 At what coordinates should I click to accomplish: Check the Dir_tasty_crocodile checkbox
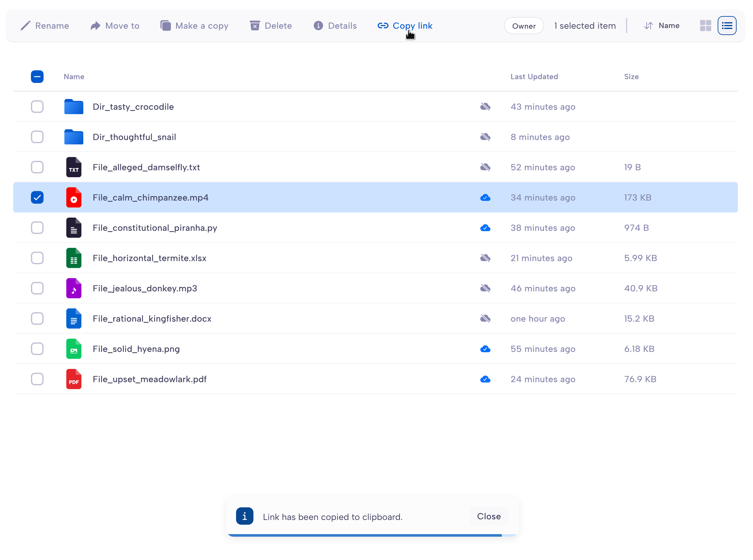pyautogui.click(x=37, y=107)
